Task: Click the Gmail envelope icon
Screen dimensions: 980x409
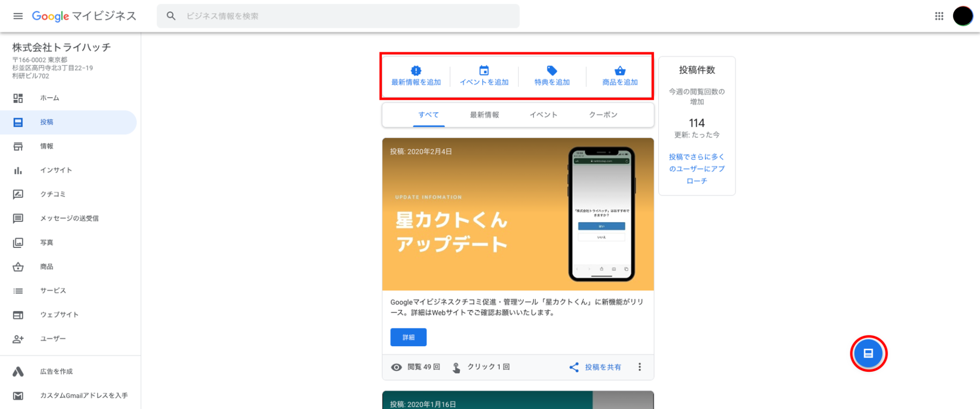Action: [x=18, y=396]
